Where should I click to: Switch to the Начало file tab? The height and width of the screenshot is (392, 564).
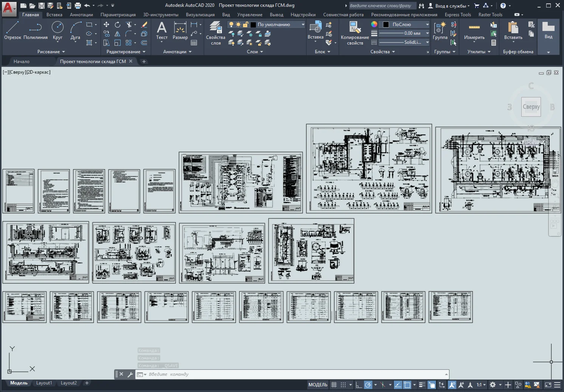point(22,61)
